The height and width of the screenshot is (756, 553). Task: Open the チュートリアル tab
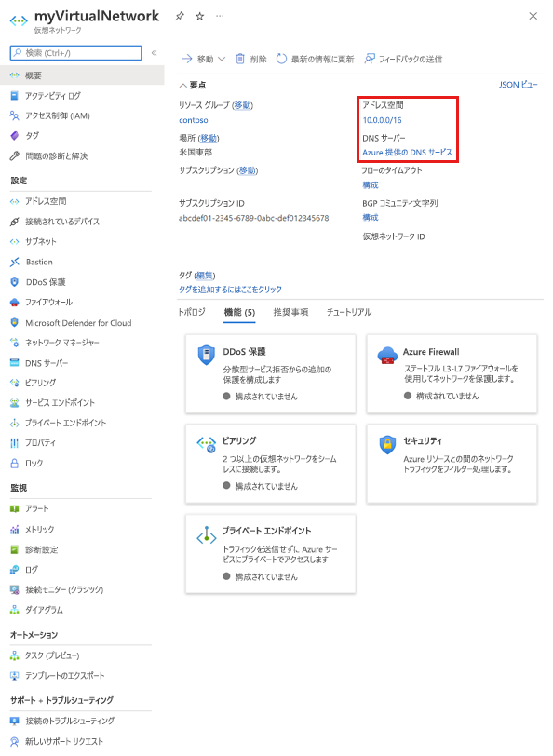point(349,313)
